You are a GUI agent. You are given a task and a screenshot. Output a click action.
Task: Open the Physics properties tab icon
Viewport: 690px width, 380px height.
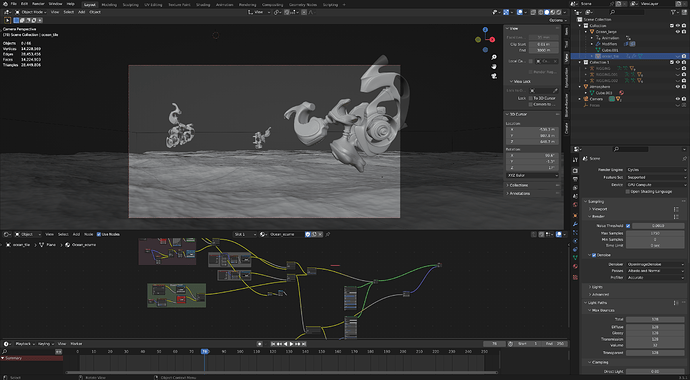[x=575, y=241]
